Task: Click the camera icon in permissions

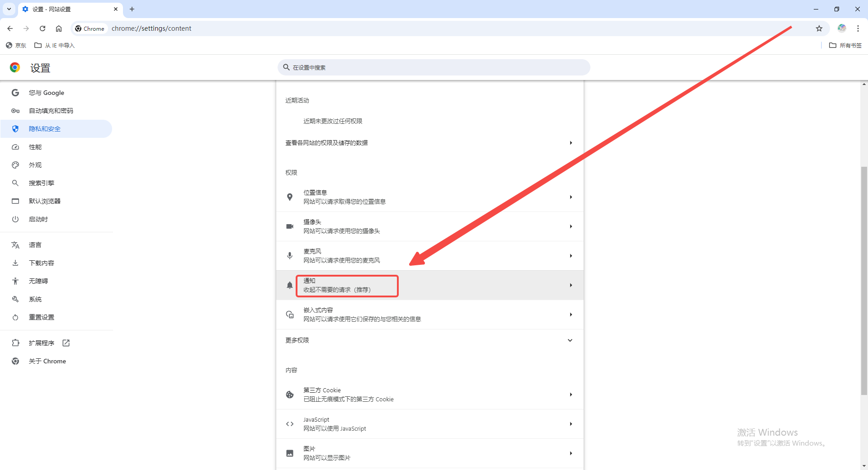Action: coord(290,226)
